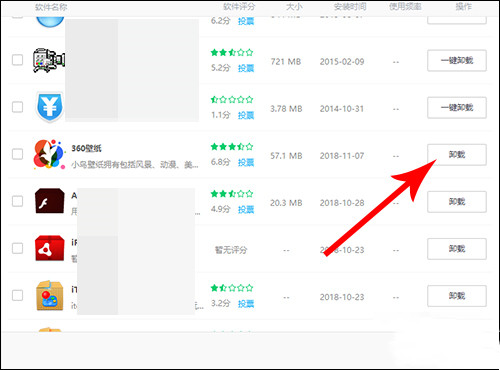Click the 360壁纸 colorful bird icon
The width and height of the screenshot is (500, 370).
[49, 154]
